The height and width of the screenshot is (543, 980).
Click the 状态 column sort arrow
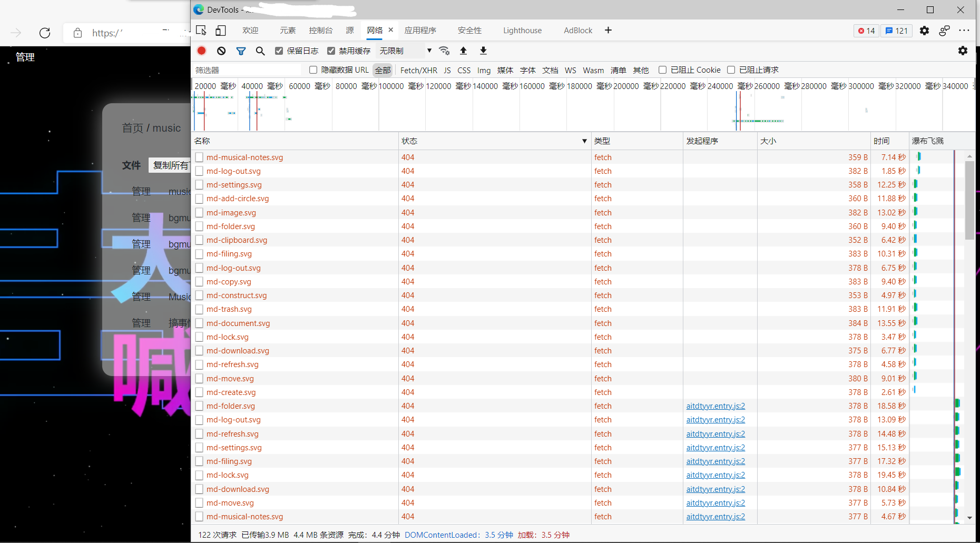click(584, 141)
